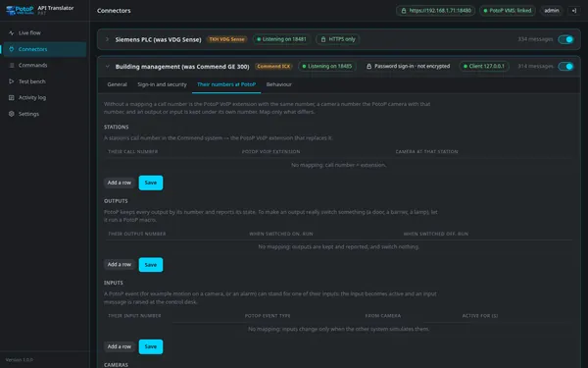Image resolution: width=588 pixels, height=368 pixels.
Task: Open Test bench in the sidebar
Action: tap(44, 81)
